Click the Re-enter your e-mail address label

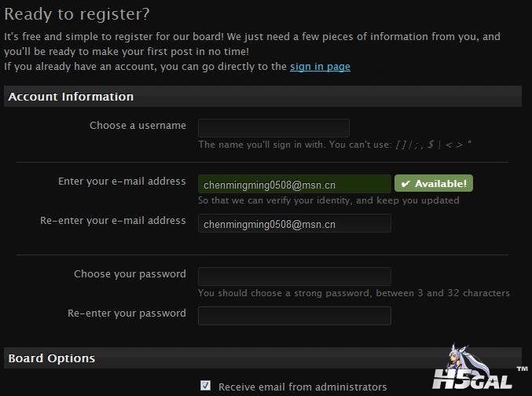[113, 221]
